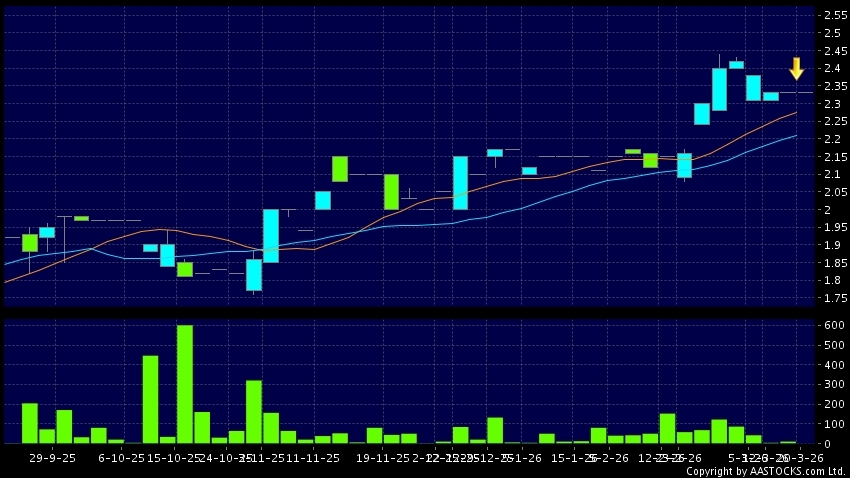Image resolution: width=850 pixels, height=478 pixels.
Task: Select the leftmost green candlestick
Action: click(29, 242)
